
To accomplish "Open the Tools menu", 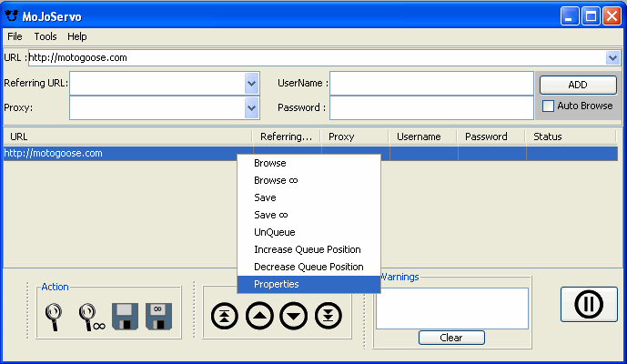I will click(46, 36).
